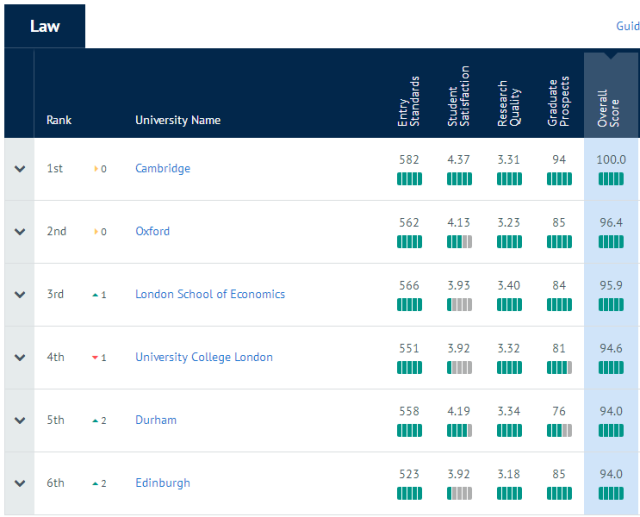
Task: Click Oxford's graduate prospects value 85
Action: tap(559, 222)
